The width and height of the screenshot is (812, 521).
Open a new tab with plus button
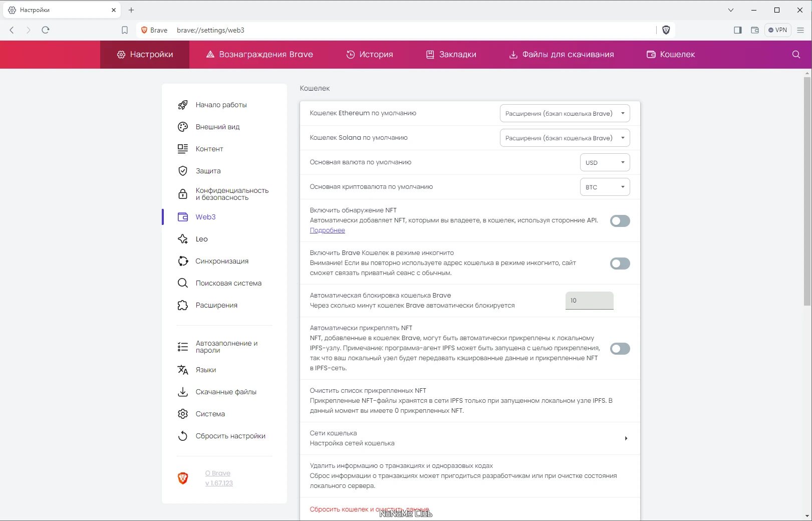(x=131, y=10)
